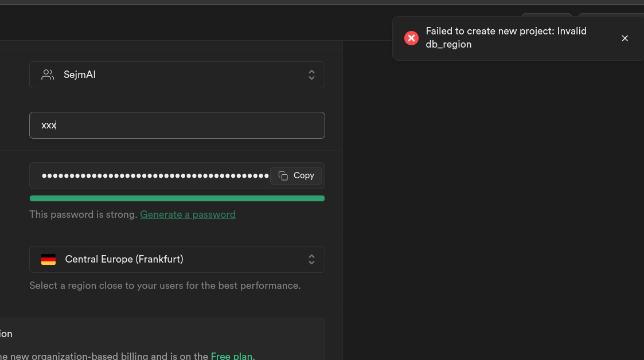
Task: Click the organization people icon in SejmAI selector
Action: (48, 75)
